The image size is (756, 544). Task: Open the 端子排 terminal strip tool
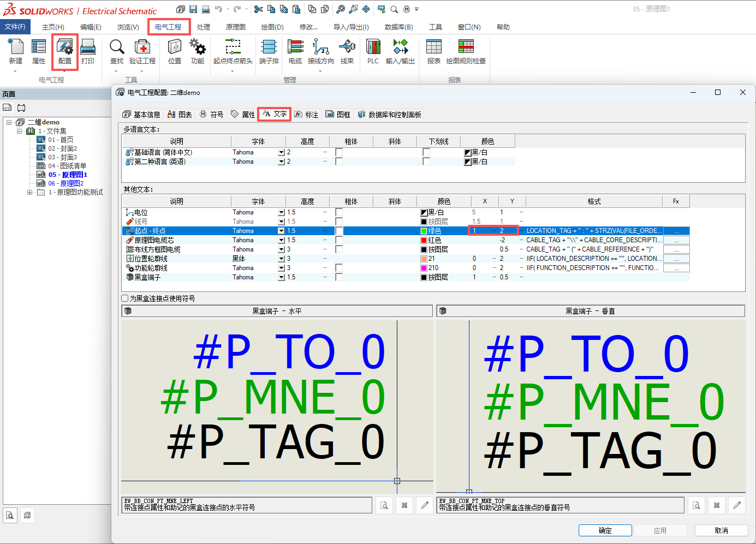pos(269,52)
